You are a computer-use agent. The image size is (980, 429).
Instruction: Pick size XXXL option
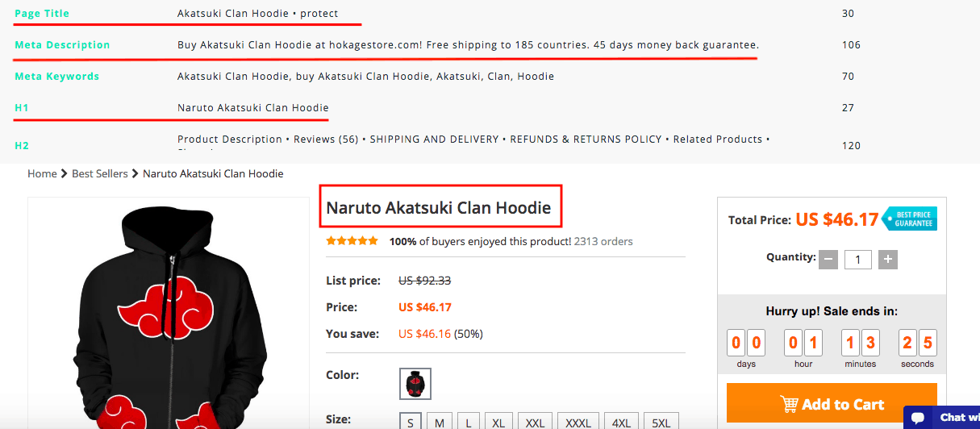[577, 422]
